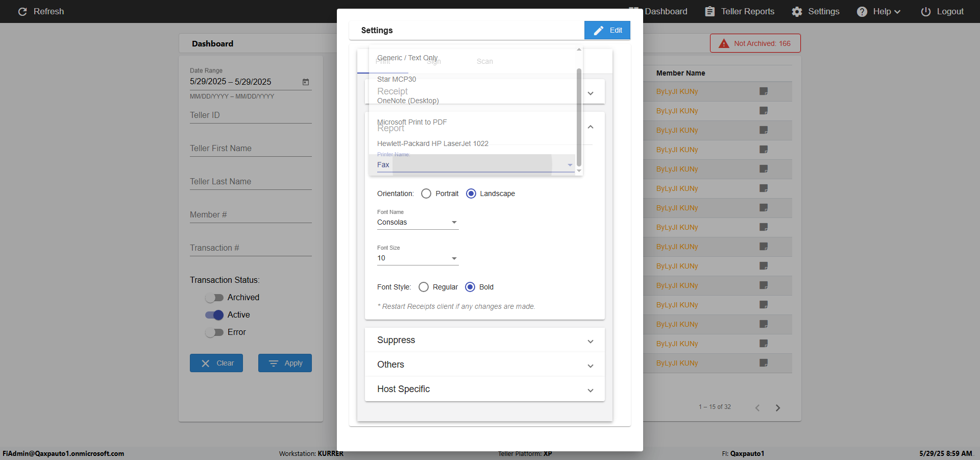This screenshot has width=980, height=460.
Task: Choose Hewlett-Packard HP LaserJet 1022 option
Action: click(472, 143)
